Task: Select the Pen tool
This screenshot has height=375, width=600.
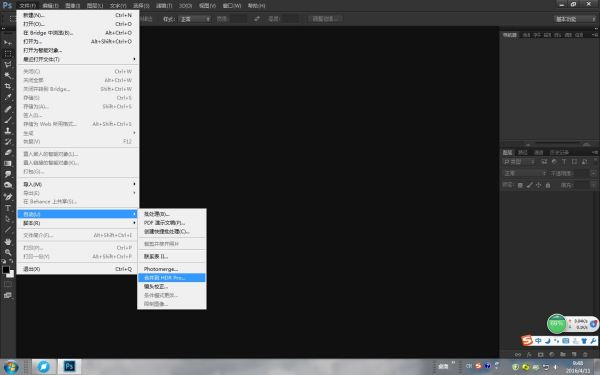Action: [x=8, y=197]
